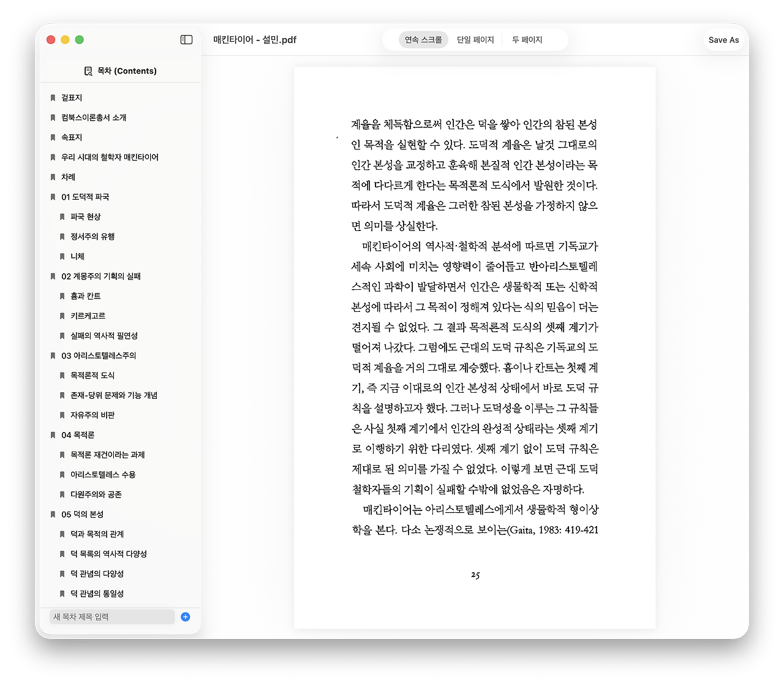Click bookmark icon beside 자유주의 비판
The image size is (784, 685).
[62, 415]
